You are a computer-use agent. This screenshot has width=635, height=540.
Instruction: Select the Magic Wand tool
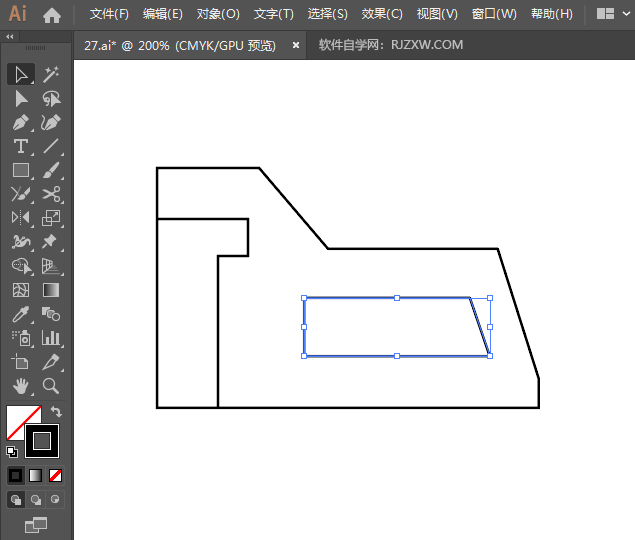[x=51, y=74]
